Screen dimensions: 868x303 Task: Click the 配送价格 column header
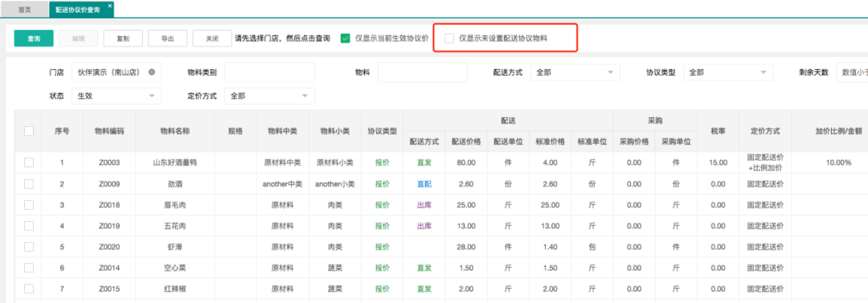tap(466, 141)
